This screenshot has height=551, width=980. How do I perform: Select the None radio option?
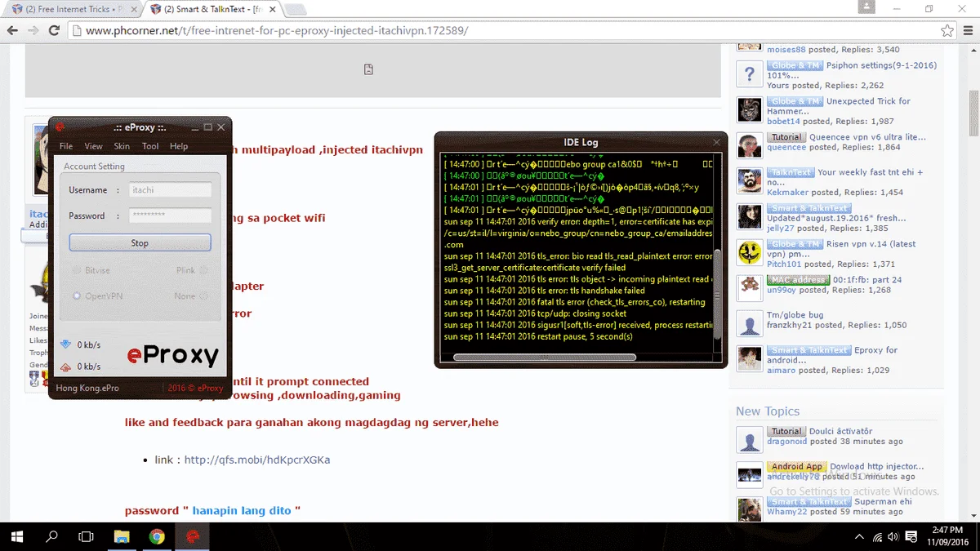(x=203, y=295)
